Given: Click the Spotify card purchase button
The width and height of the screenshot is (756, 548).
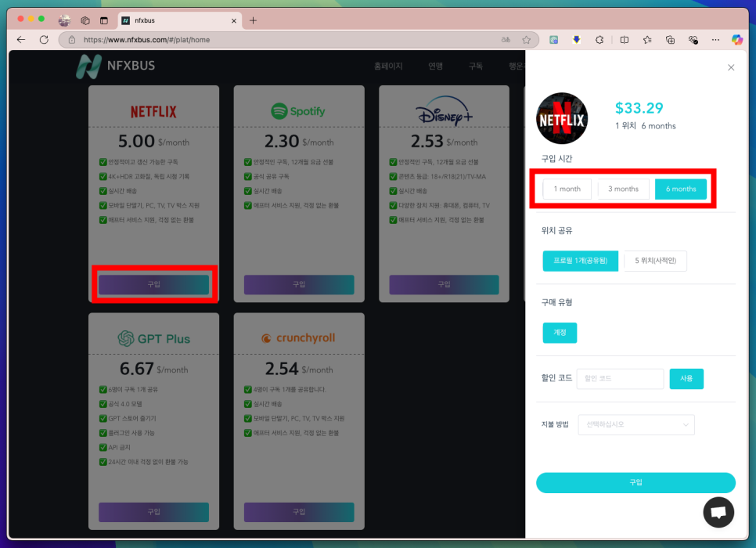Looking at the screenshot, I should pyautogui.click(x=299, y=285).
